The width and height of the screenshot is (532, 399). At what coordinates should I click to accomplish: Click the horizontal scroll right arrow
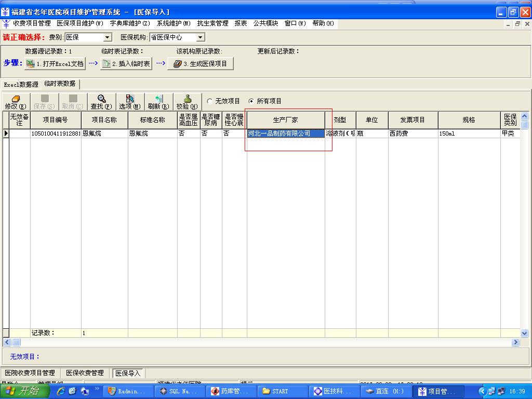click(516, 342)
